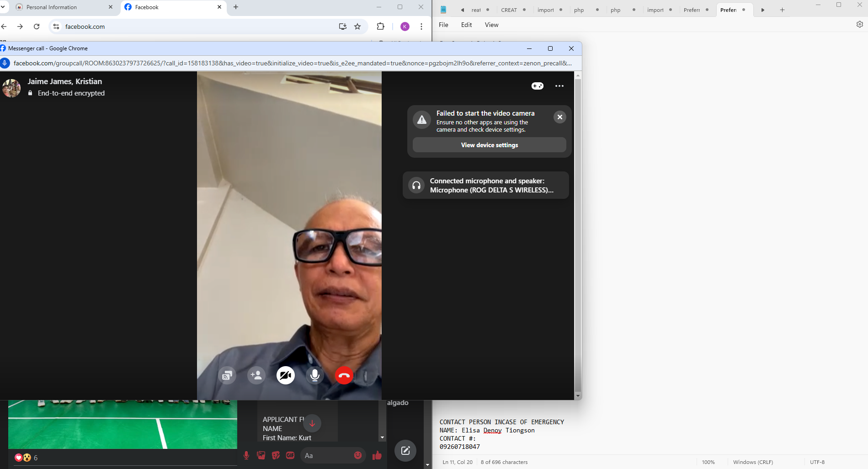This screenshot has width=868, height=469.
Task: Click the Ln 11, Col 20 status indicator
Action: [458, 462]
